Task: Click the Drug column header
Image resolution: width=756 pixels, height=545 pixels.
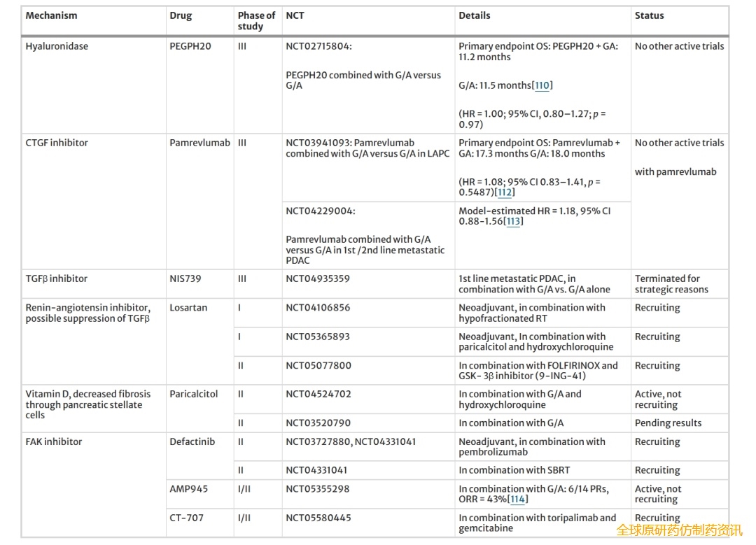Action: point(181,15)
